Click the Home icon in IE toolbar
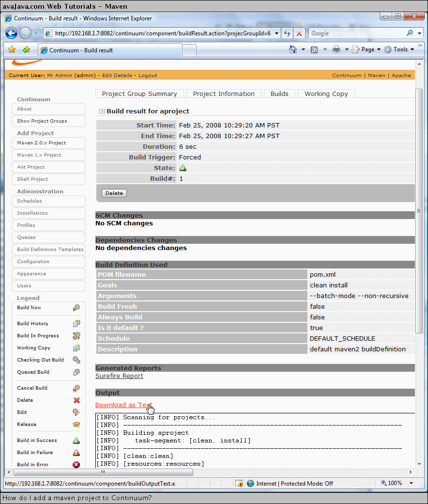This screenshot has height=504, width=428. [x=293, y=49]
